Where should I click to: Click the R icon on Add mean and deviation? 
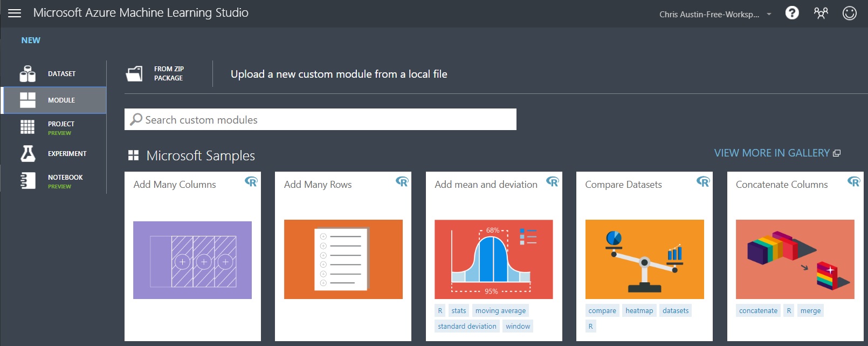tap(553, 181)
